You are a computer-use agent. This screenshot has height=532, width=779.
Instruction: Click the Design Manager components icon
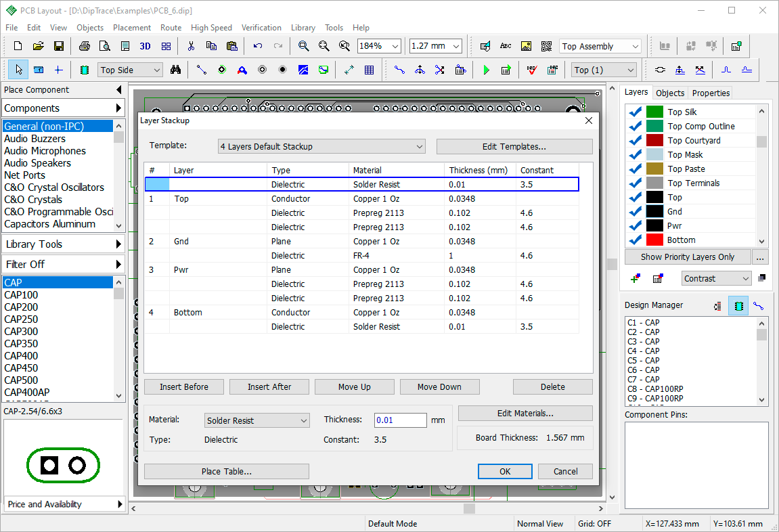point(738,305)
